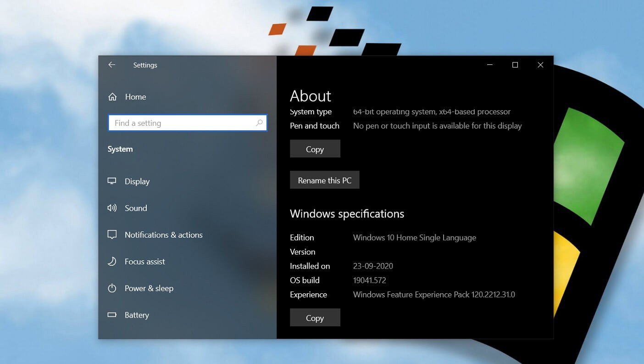Click the Installed on date 23-09-2020
Screen dimensions: 644x364
click(373, 266)
